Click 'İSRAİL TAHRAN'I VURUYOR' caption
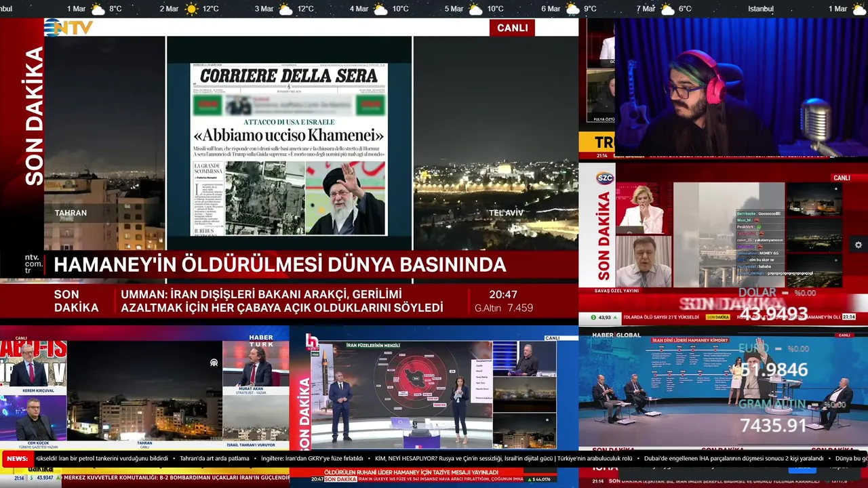Screen dimensions: 868x488 click(x=251, y=445)
